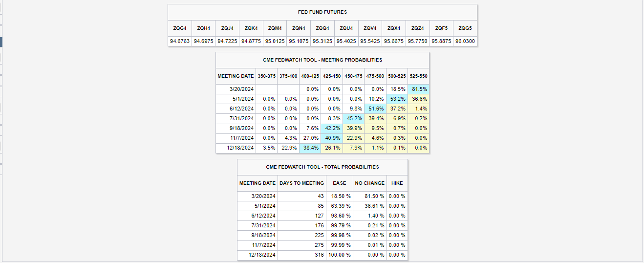Click the highlighted 45.2% probability cell

click(353, 118)
